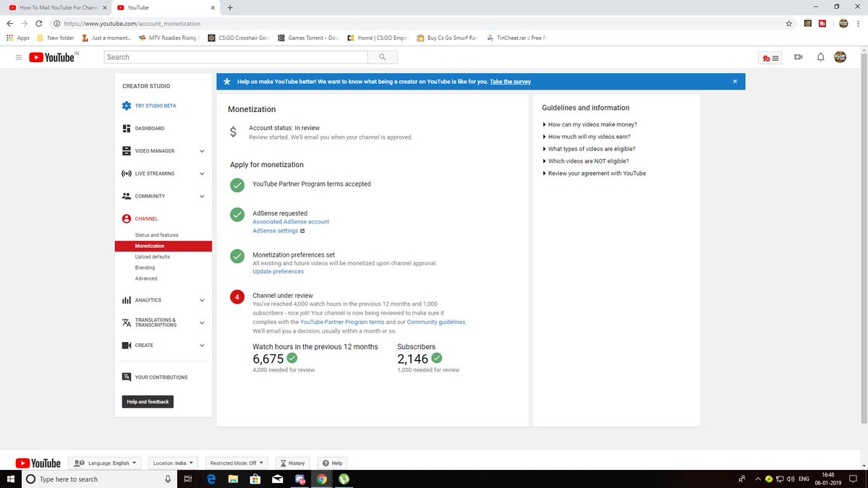Open the Location: India dropdown

pos(174,463)
